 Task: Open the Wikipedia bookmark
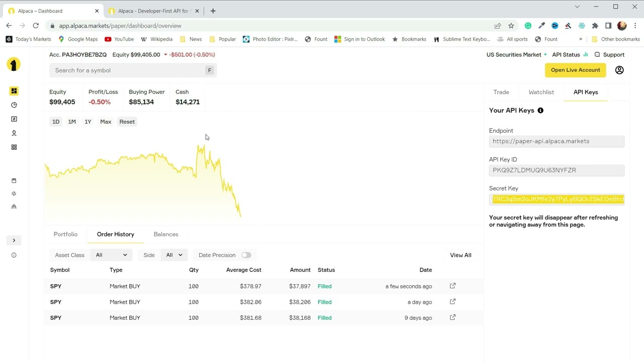pos(156,39)
